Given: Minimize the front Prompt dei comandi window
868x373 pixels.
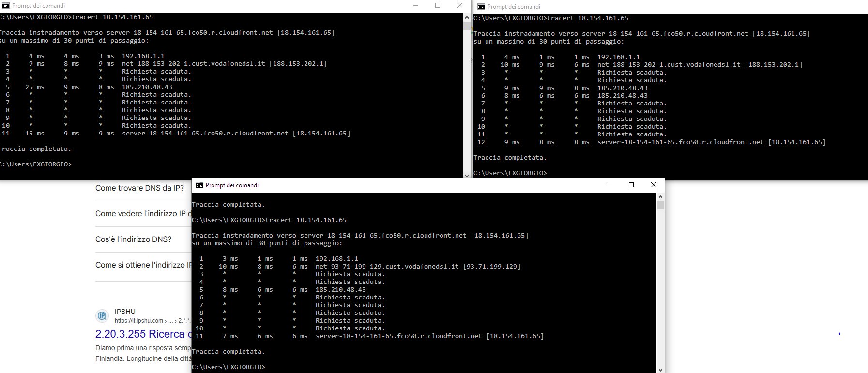Looking at the screenshot, I should [609, 185].
